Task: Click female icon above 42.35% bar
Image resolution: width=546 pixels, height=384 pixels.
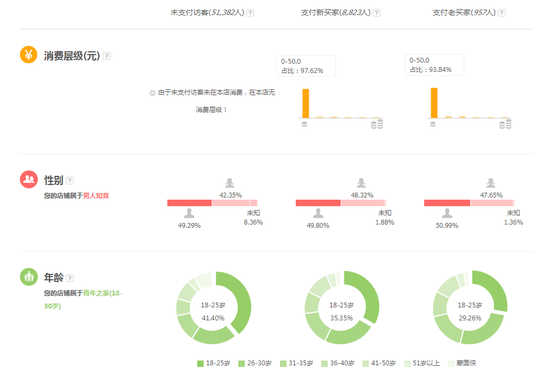Action: (229, 183)
